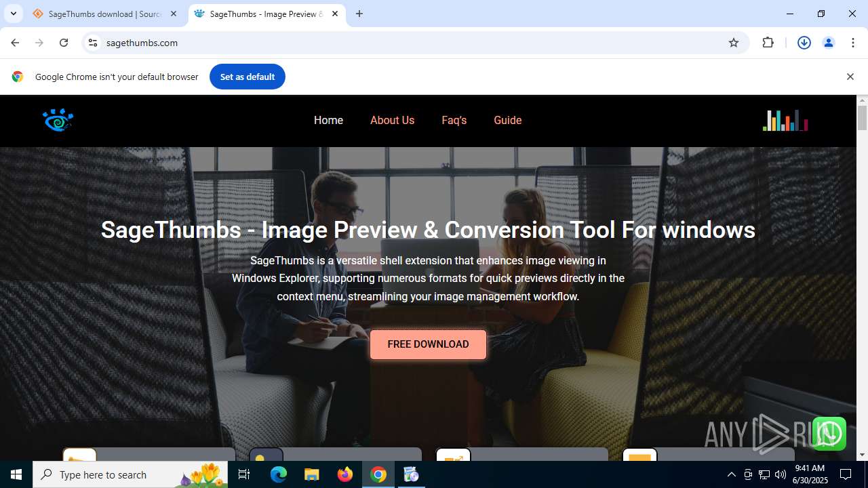The image size is (868, 488).
Task: Open the Chrome Extensions puzzle icon
Action: point(768,43)
